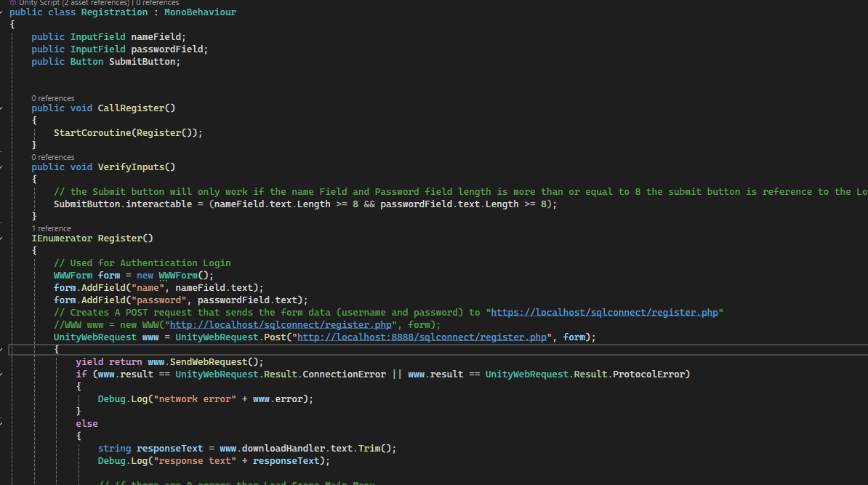
Task: Select the WWWForm variable name form
Action: click(109, 275)
